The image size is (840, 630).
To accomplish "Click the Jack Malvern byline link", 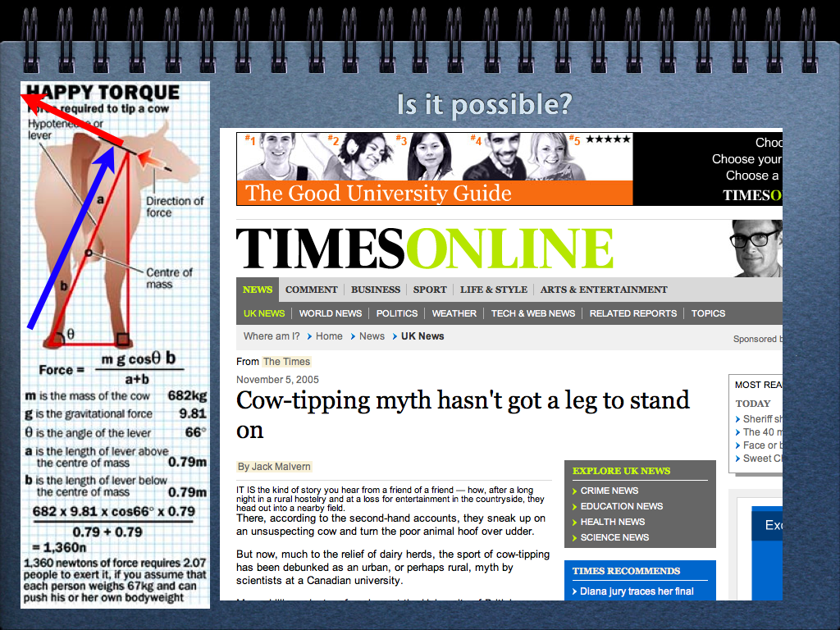I will (274, 467).
